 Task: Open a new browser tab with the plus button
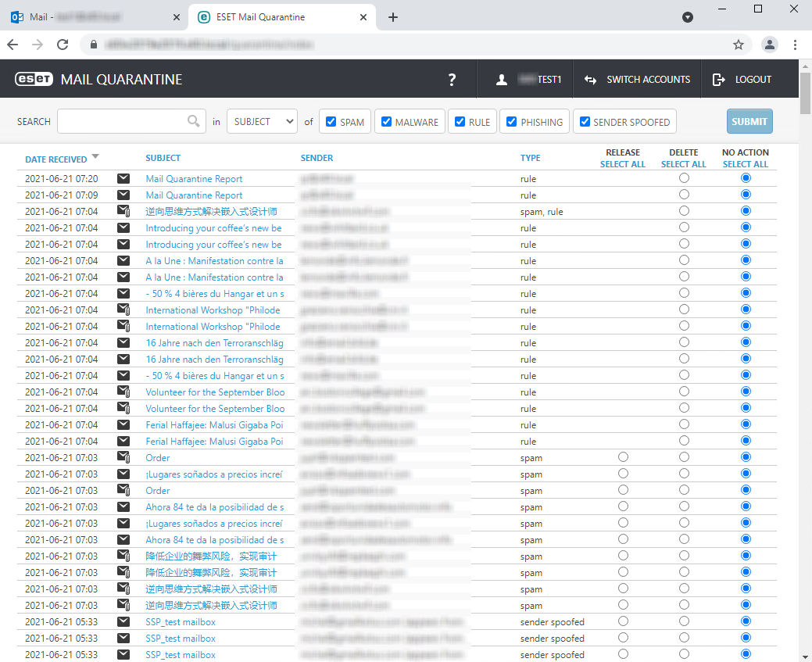[395, 16]
